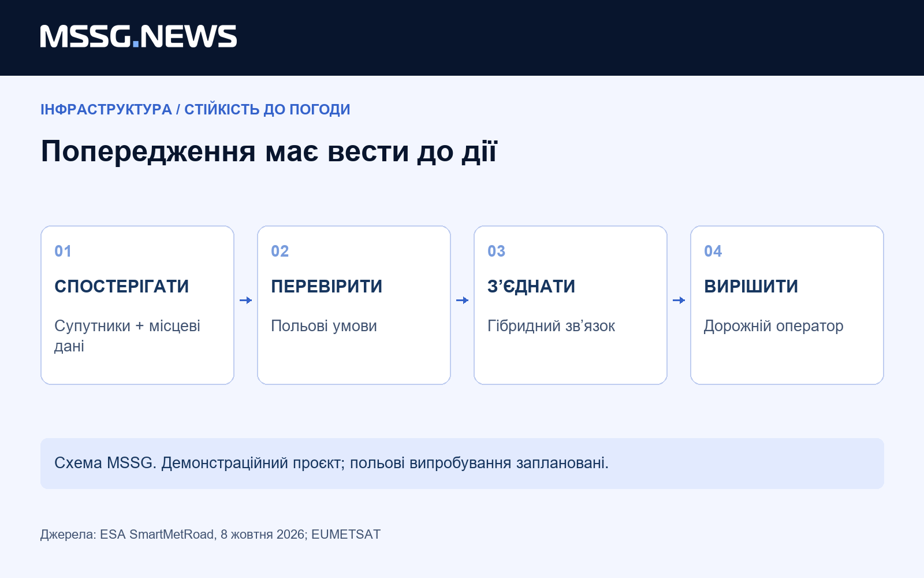The width and height of the screenshot is (924, 578).
Task: Select the ВИРІШИТИ card title
Action: 751,286
